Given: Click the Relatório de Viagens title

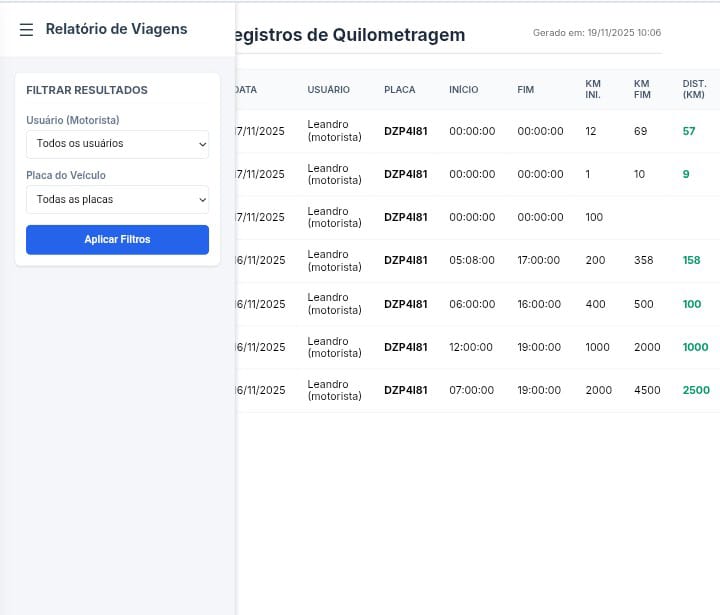Looking at the screenshot, I should pyautogui.click(x=116, y=29).
